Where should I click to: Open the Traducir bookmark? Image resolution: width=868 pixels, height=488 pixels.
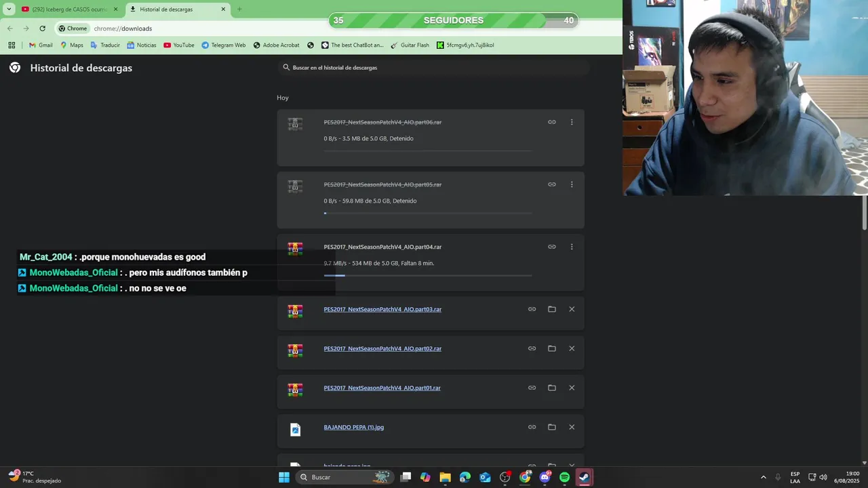pyautogui.click(x=105, y=45)
